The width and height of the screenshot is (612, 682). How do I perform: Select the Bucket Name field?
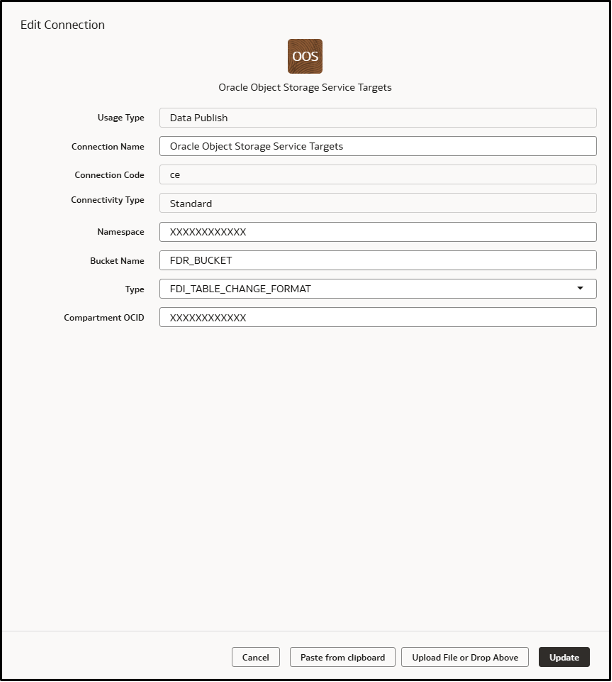[x=378, y=260]
